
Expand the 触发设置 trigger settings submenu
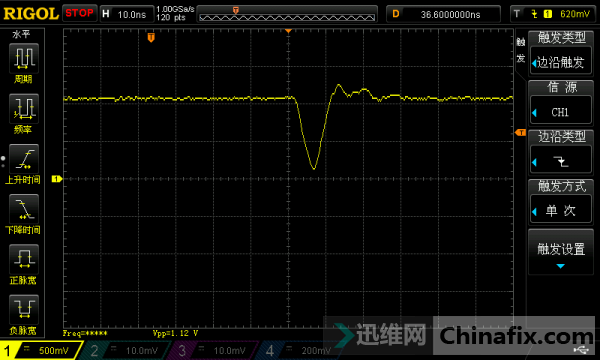tap(561, 252)
